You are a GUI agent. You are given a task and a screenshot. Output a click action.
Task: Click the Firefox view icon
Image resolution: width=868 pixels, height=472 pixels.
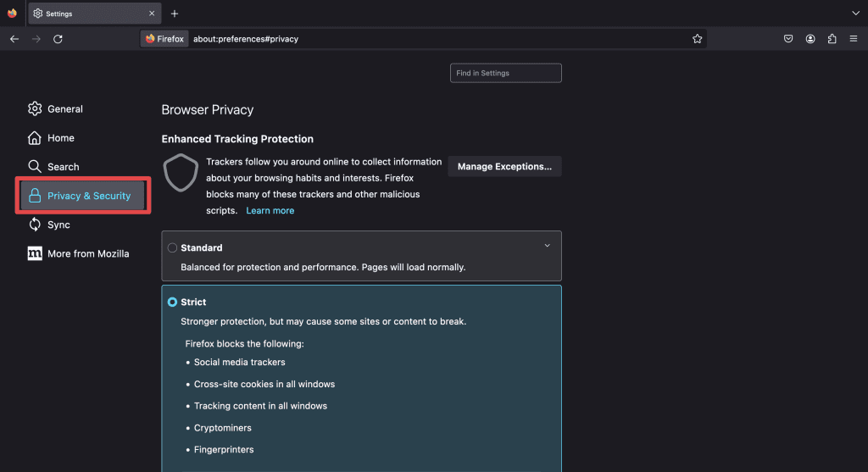point(12,14)
